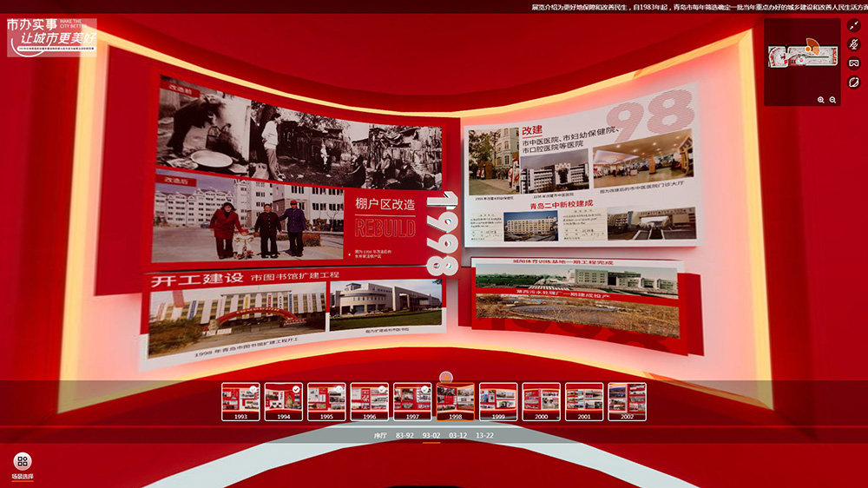Open the 2000 scene thumbnail
The width and height of the screenshot is (868, 488).
(541, 401)
